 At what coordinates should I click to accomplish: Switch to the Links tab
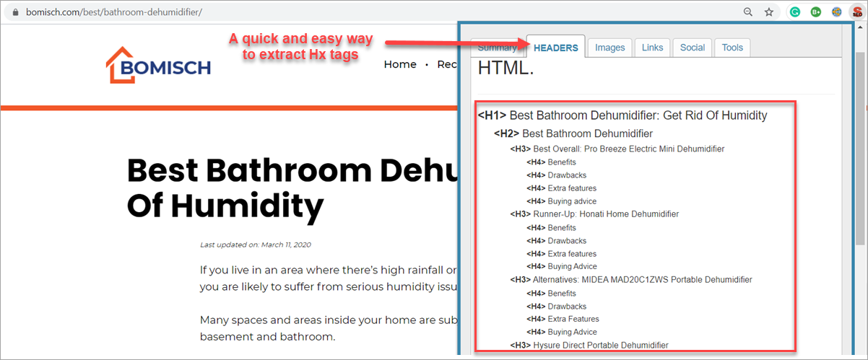651,48
